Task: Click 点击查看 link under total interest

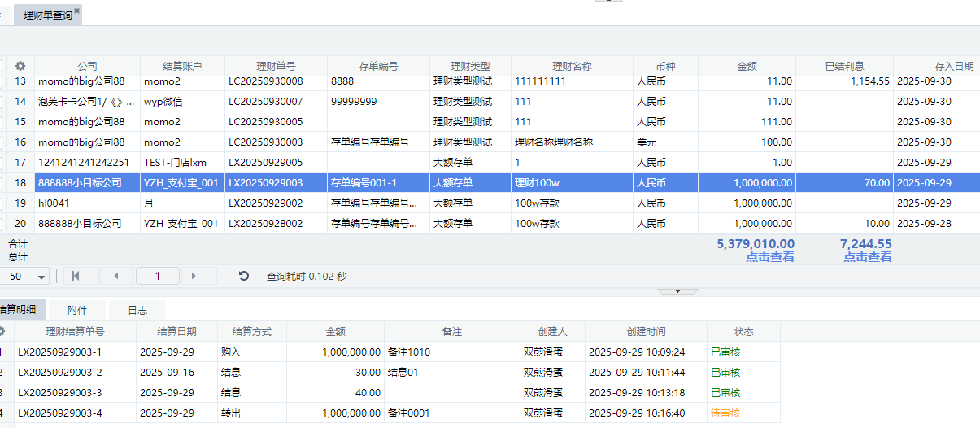Action: click(867, 257)
